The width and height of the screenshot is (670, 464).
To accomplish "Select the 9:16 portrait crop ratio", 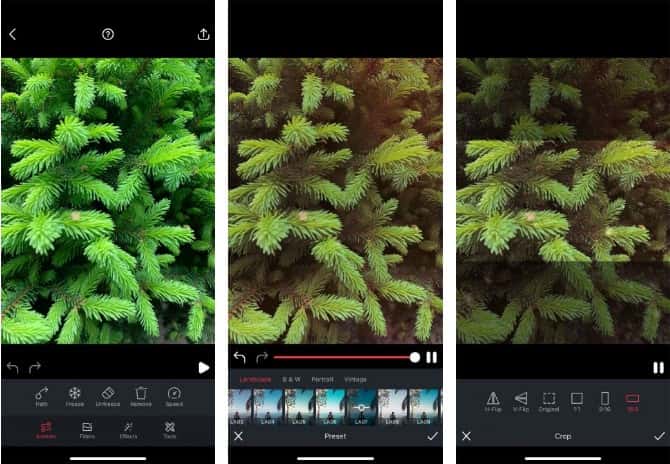I will coord(605,402).
